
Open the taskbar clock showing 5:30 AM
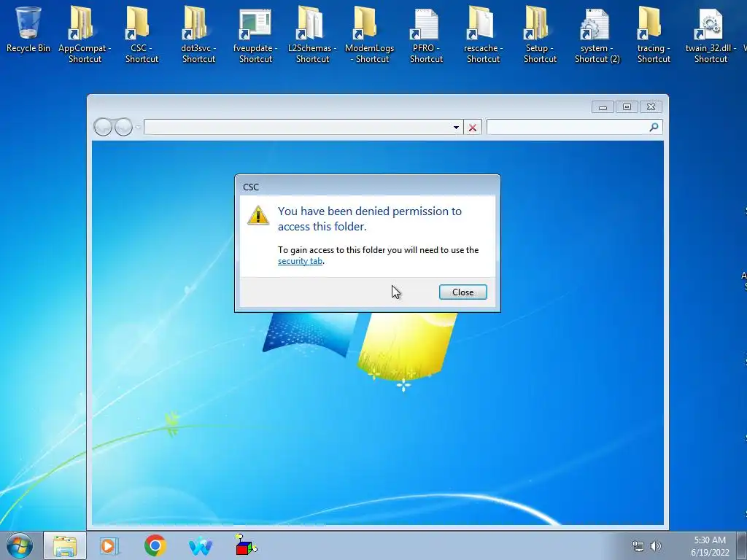[x=710, y=546]
